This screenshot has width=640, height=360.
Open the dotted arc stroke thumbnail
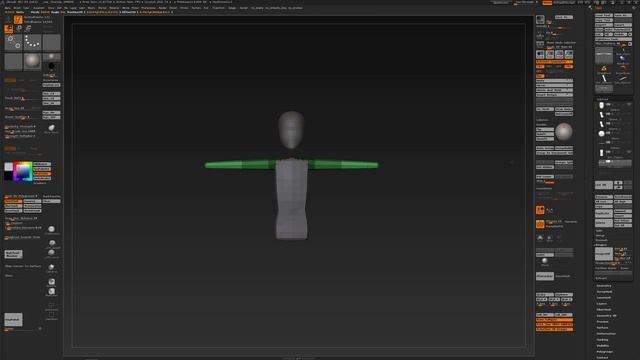[32, 42]
